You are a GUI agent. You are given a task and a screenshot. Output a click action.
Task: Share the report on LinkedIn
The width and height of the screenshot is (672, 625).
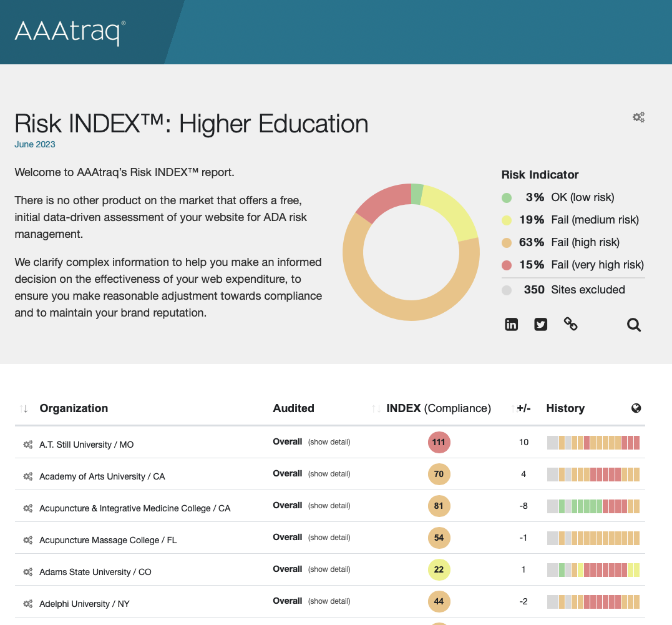pos(511,324)
